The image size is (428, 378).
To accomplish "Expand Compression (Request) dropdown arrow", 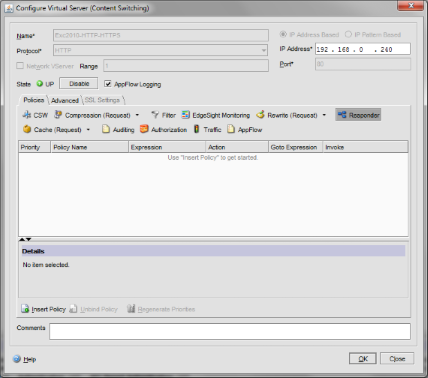I will [x=137, y=115].
